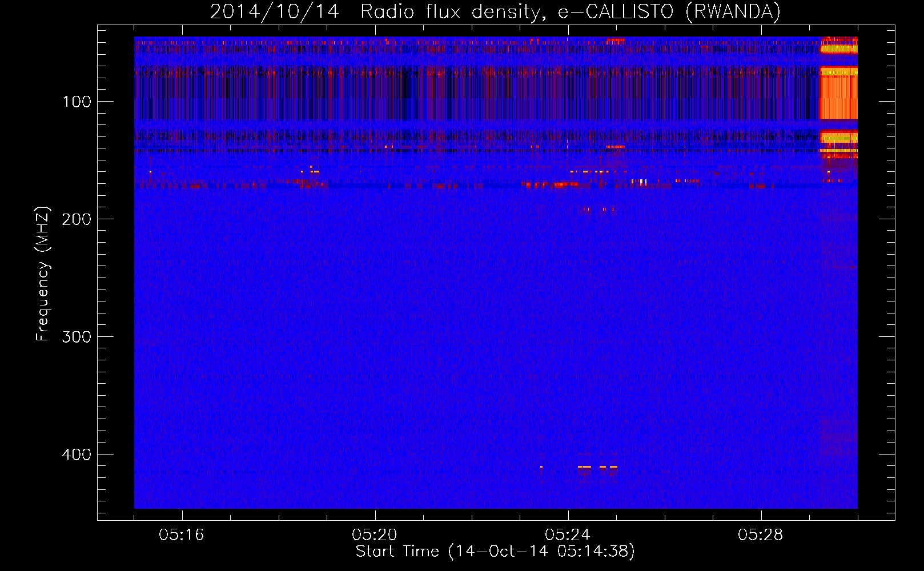Click the 'e-CALLISTO (RWANDA)' title text
The height and width of the screenshot is (571, 924).
(x=669, y=12)
